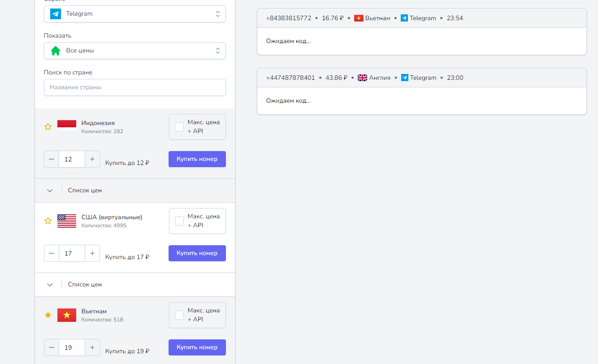
Task: Expand Список цен under Индонезия
Action: tap(135, 191)
